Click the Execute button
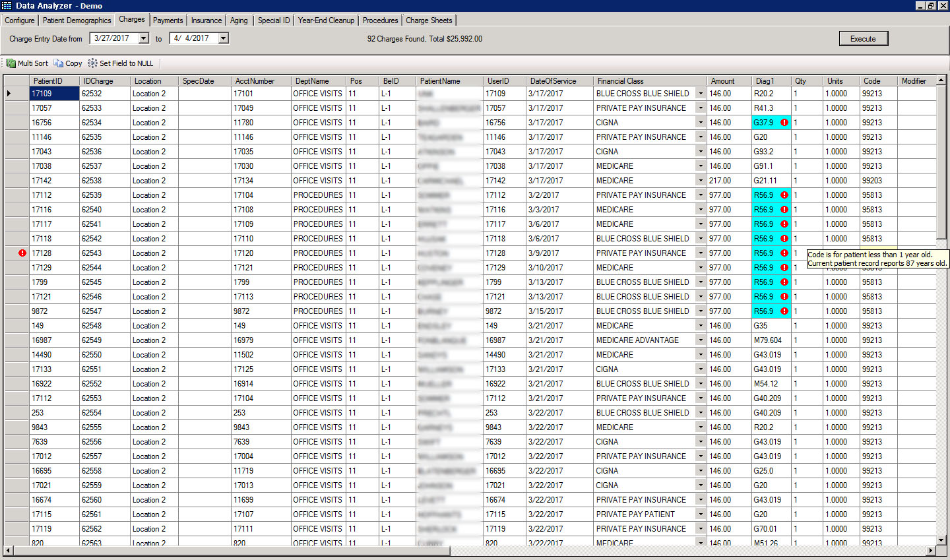 [864, 39]
